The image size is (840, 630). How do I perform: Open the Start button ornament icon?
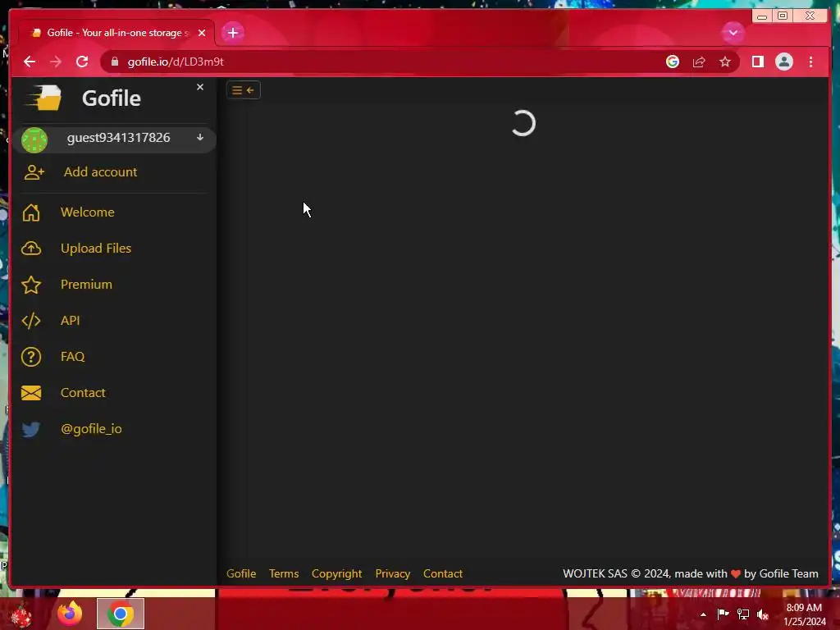click(x=21, y=614)
